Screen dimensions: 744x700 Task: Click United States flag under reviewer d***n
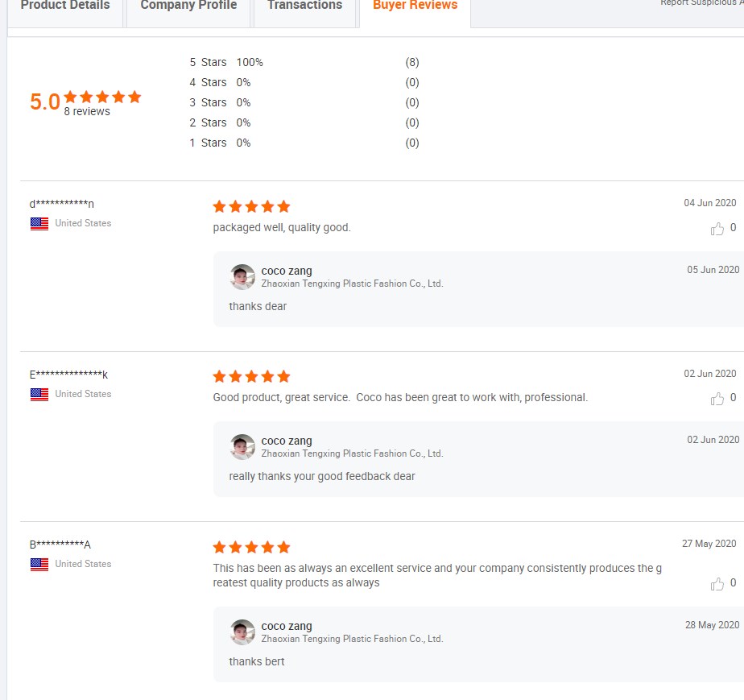coord(39,224)
